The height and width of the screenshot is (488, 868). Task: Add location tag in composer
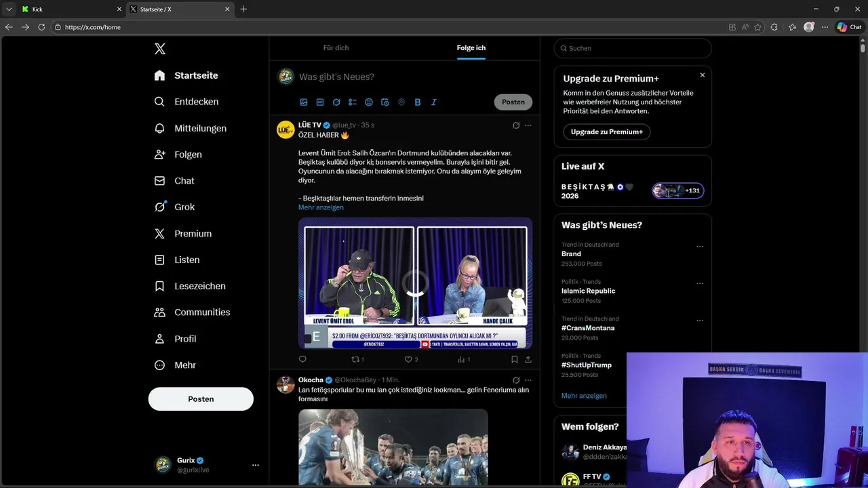[x=401, y=102]
